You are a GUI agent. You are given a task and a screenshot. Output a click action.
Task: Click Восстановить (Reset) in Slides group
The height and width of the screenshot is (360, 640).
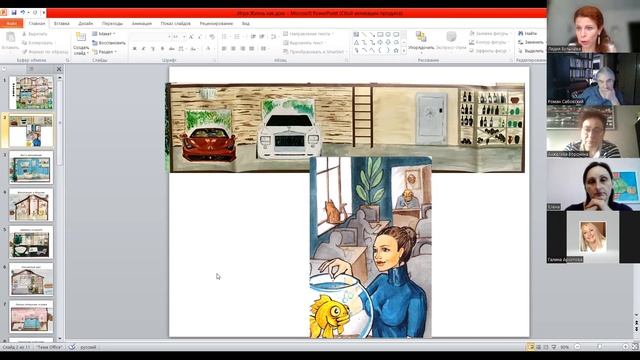(109, 42)
